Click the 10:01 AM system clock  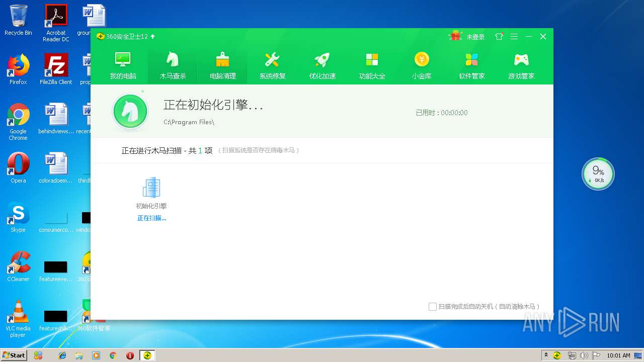[x=618, y=355]
